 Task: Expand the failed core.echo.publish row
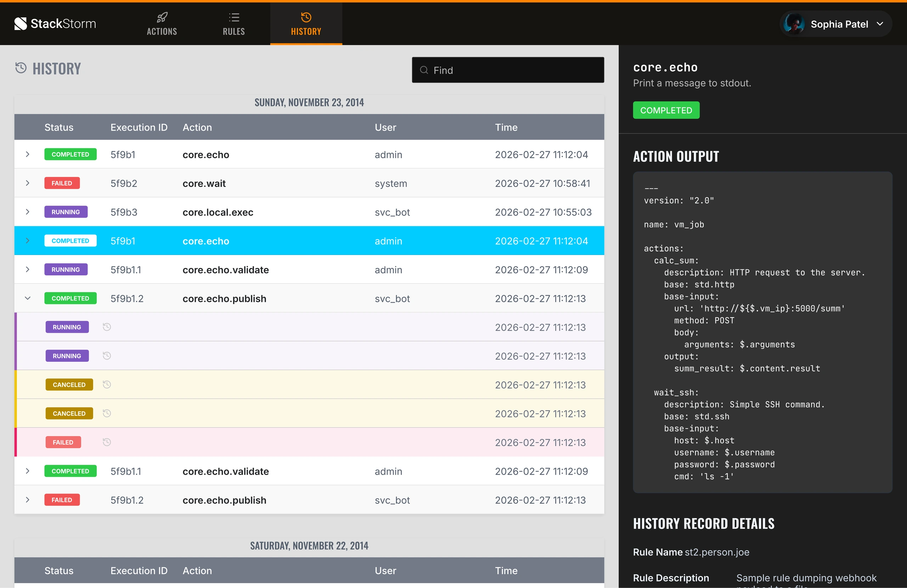tap(27, 500)
